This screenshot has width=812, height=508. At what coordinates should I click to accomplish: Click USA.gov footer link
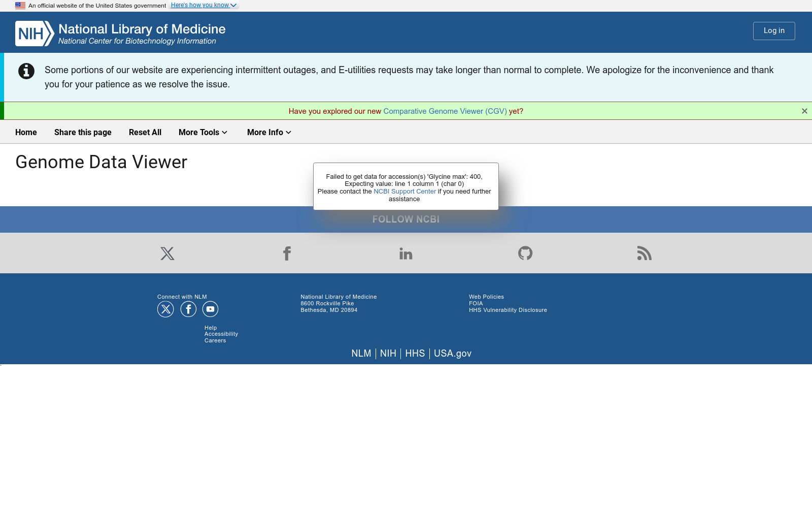tap(453, 354)
